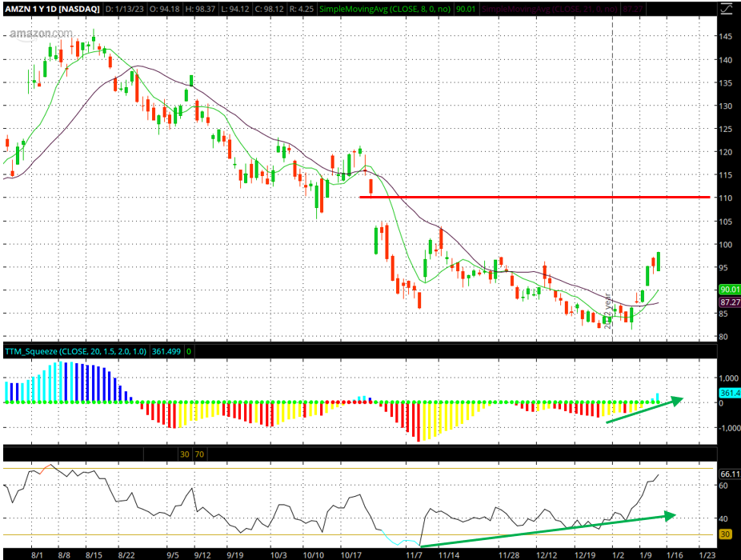Click the 8/22 date axis label

[x=126, y=555]
